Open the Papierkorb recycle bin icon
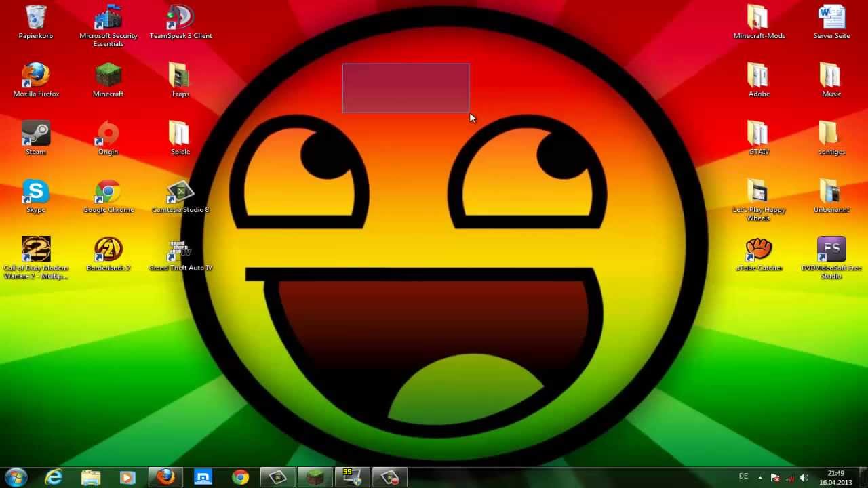868x488 pixels. point(36,22)
